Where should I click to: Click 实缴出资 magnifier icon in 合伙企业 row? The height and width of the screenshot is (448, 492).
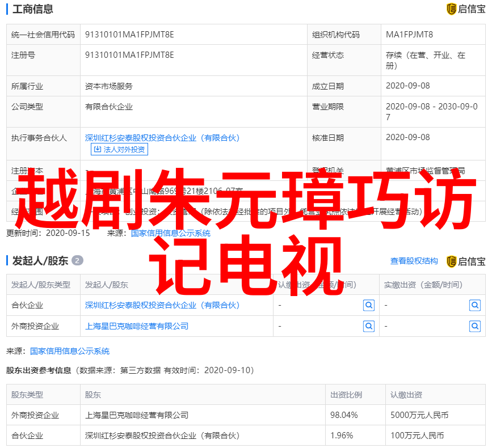click(x=475, y=305)
